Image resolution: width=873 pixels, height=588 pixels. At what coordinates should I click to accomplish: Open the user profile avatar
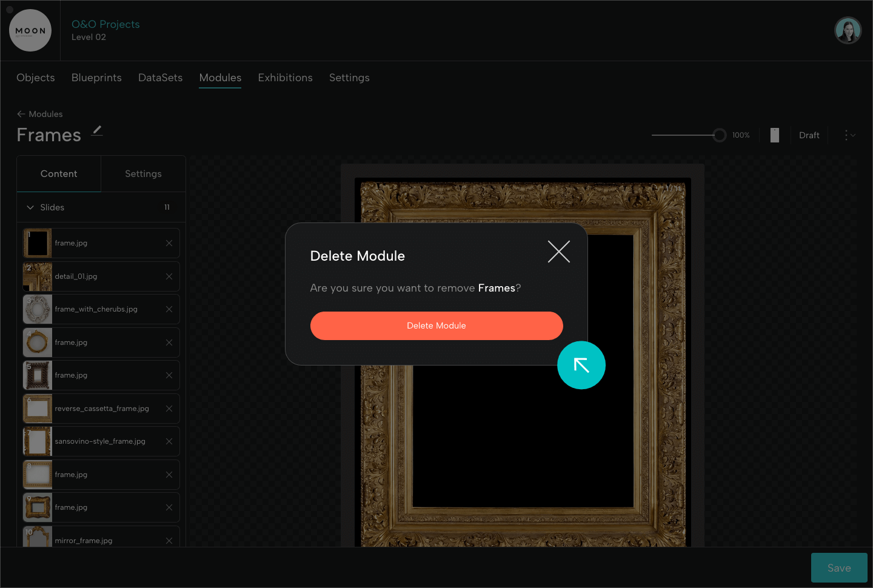[x=848, y=30]
